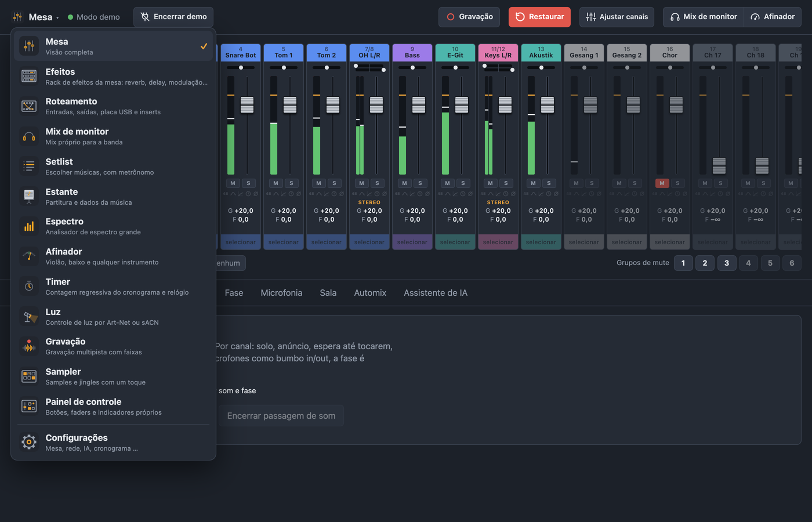Open the Luz lighting control view
Image resolution: width=812 pixels, height=522 pixels.
coord(113,317)
